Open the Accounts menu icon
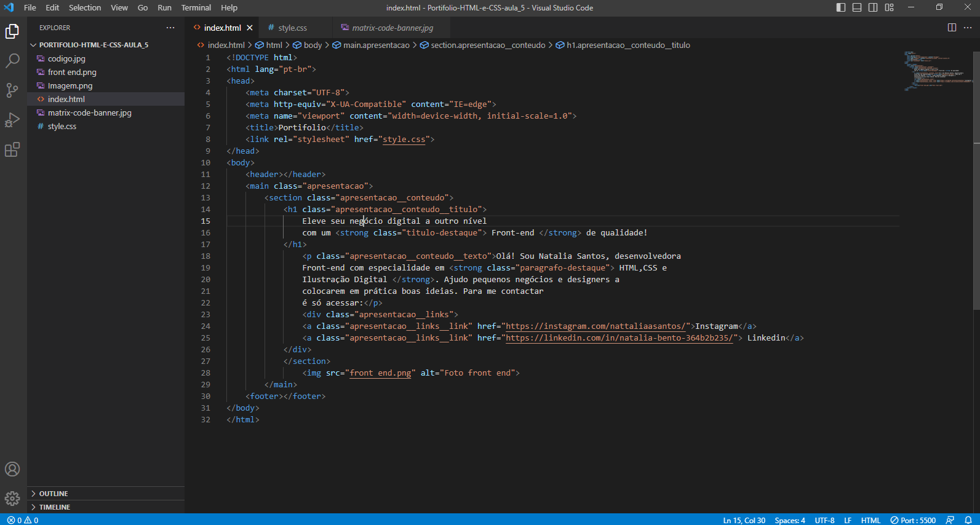 [x=12, y=469]
